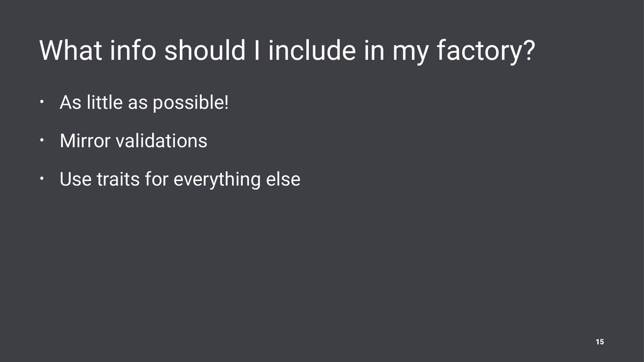Image resolution: width=644 pixels, height=362 pixels.
Task: Select the 'As little as possible!' bullet text
Action: (x=144, y=102)
